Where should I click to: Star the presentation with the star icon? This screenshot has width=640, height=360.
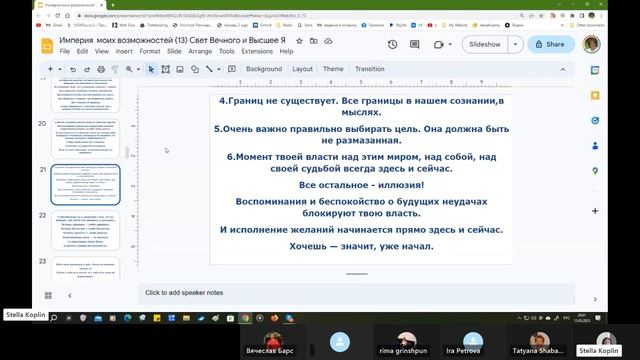click(x=299, y=41)
